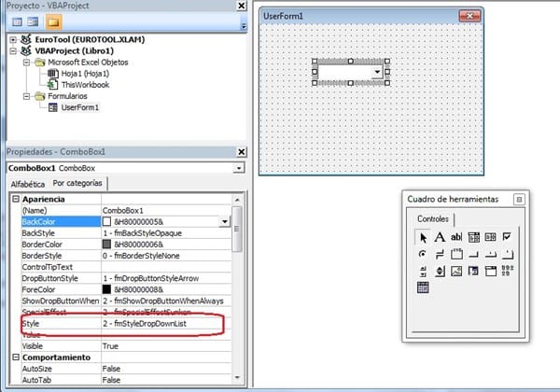Click the ForeColor black color swatch
The image size is (560, 392).
[106, 289]
